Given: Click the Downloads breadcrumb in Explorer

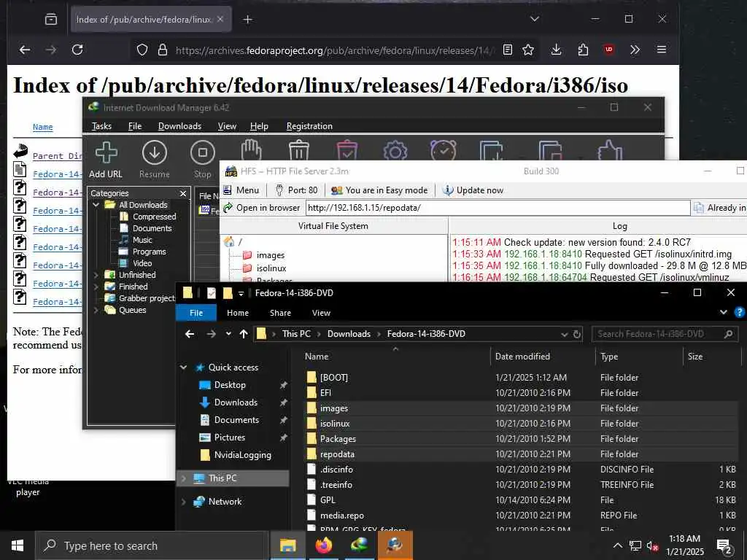Looking at the screenshot, I should pyautogui.click(x=349, y=334).
